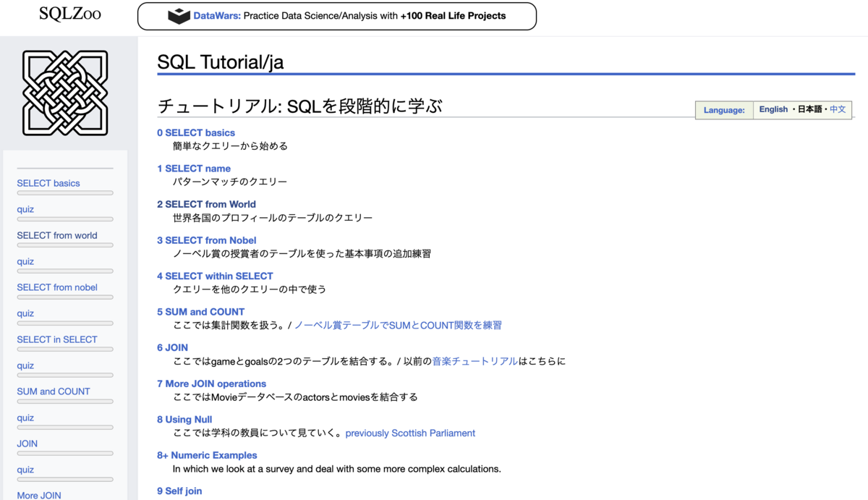Open the 2 SELECT from World lesson
Image resolution: width=868 pixels, height=500 pixels.
(x=206, y=204)
